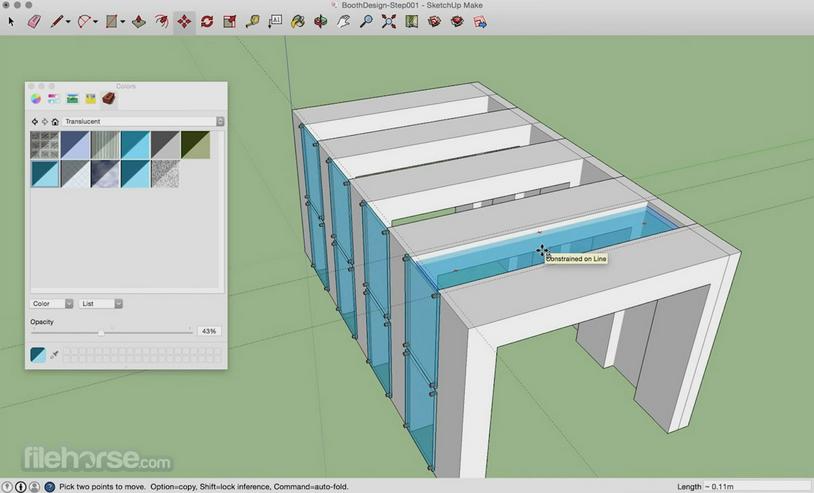
Task: Select the Rotate tool
Action: tap(207, 22)
